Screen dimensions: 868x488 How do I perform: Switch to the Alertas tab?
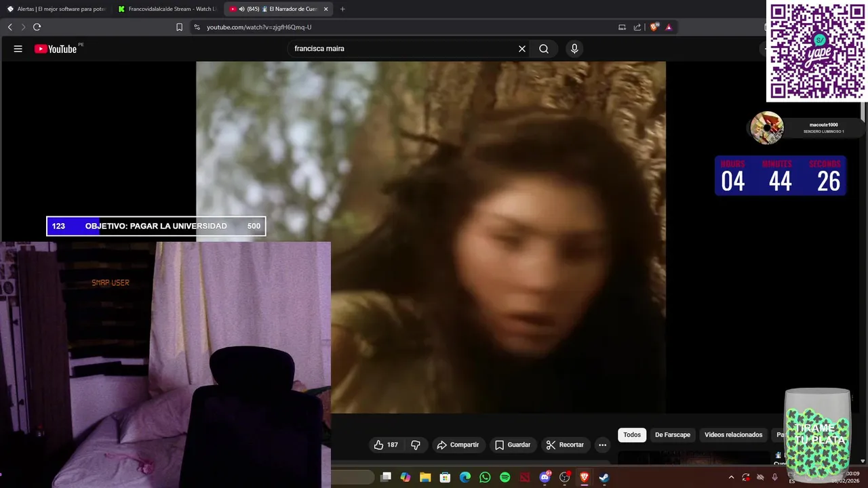(x=56, y=9)
